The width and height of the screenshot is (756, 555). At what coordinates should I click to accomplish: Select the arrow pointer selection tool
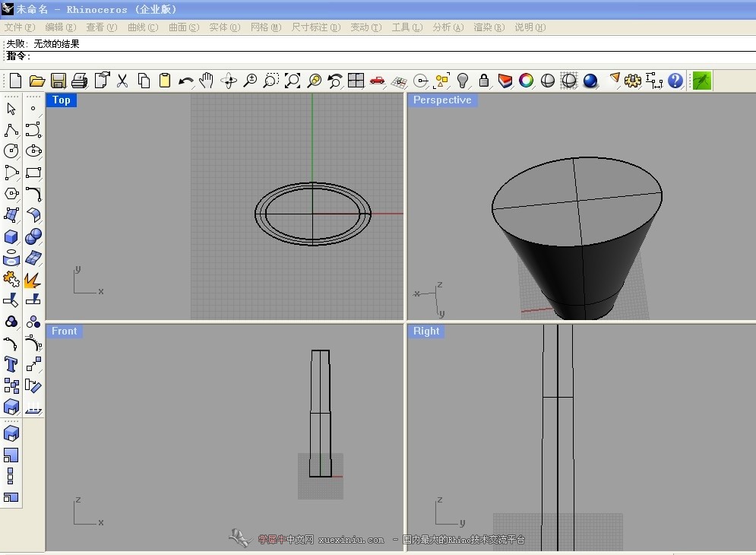pyautogui.click(x=11, y=109)
